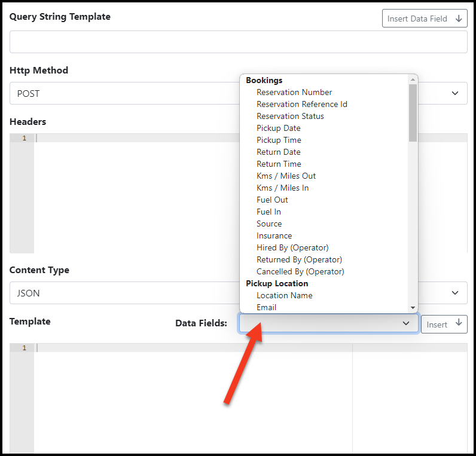Choose Insurance from the data fields

[x=274, y=235]
